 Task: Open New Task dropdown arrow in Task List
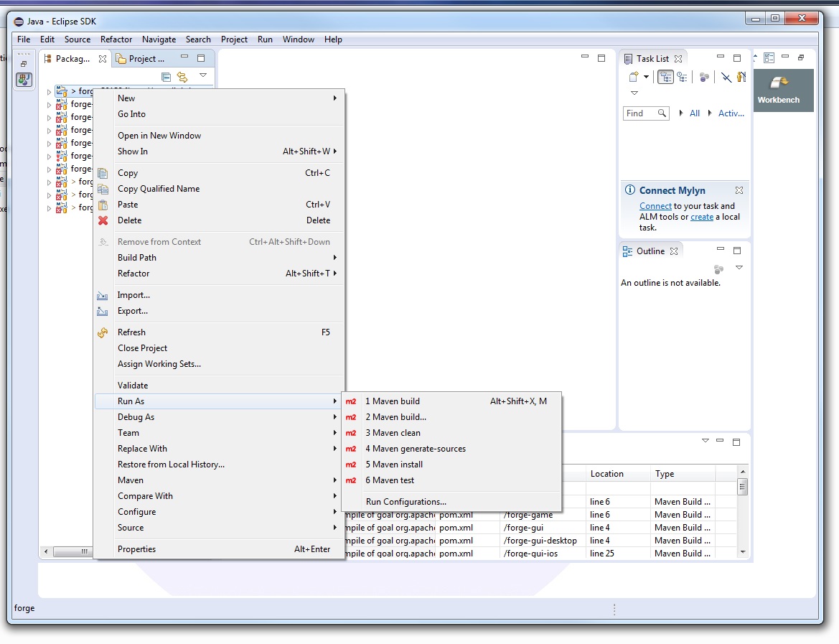pyautogui.click(x=646, y=77)
